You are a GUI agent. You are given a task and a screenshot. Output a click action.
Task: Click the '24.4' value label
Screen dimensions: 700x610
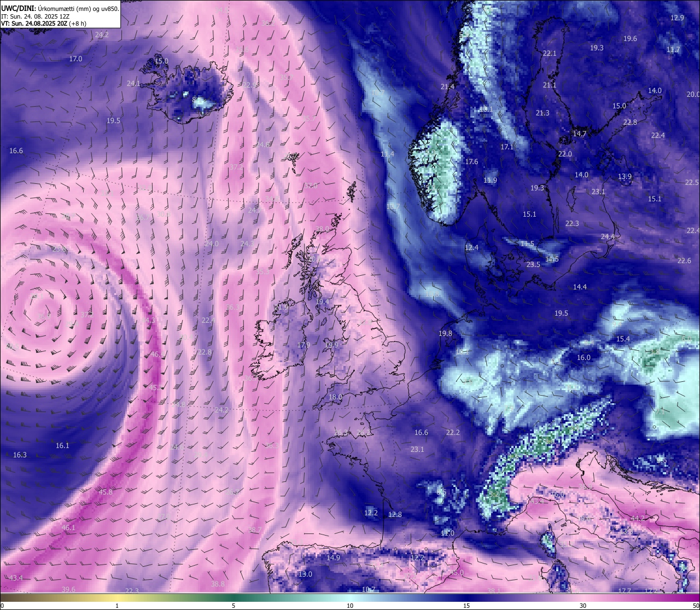click(x=608, y=236)
